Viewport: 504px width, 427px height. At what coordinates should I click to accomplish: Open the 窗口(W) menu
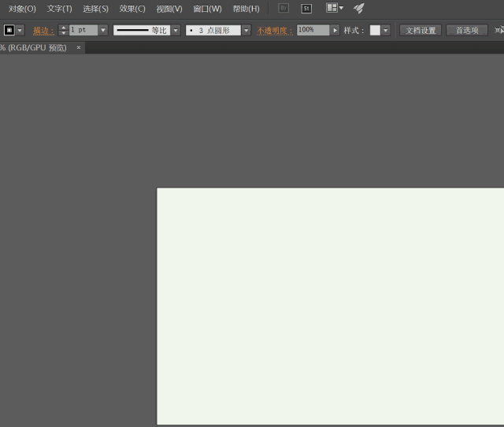tap(207, 9)
